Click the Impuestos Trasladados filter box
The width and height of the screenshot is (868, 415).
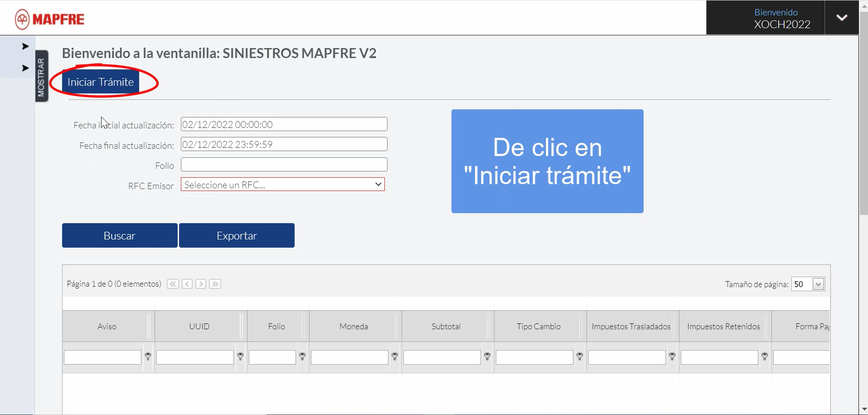pyautogui.click(x=627, y=357)
